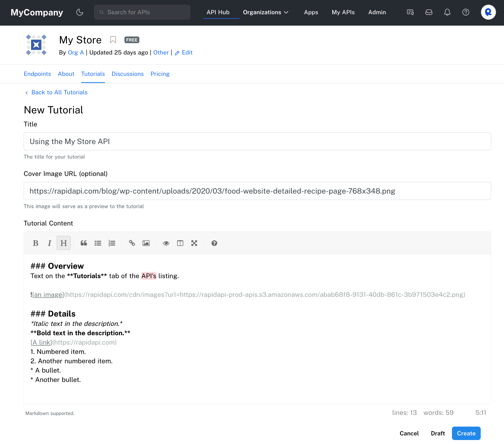Insert a link via editor toolbar
The height and width of the screenshot is (444, 504).
132,243
